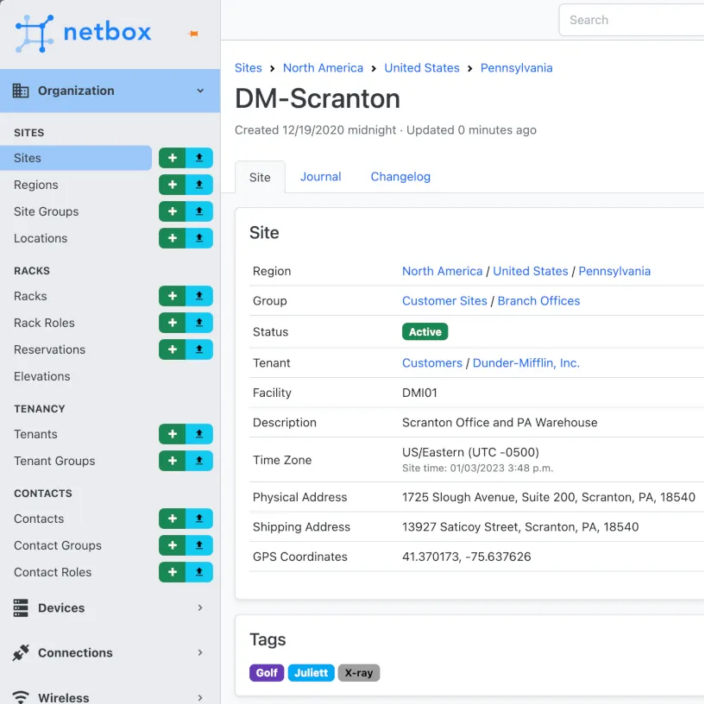Add a new location
This screenshot has width=704, height=704.
pos(172,238)
